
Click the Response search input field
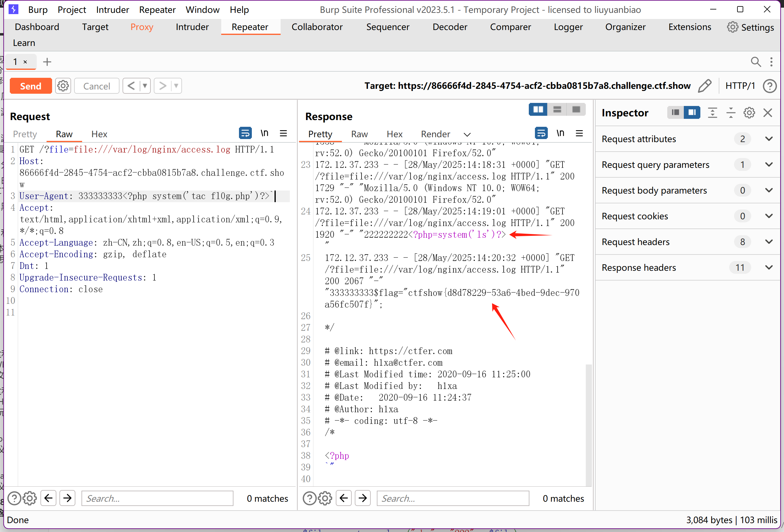point(453,498)
